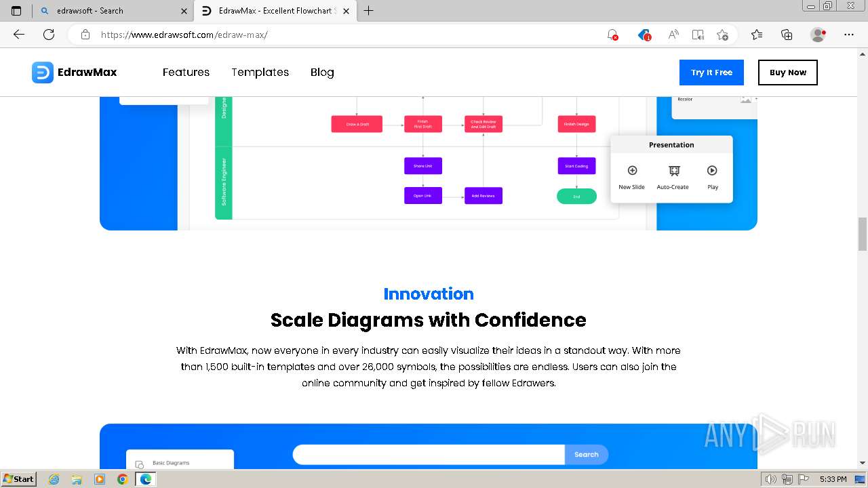Close the edrawsoft - Search tab
The width and height of the screenshot is (868, 488).
tap(184, 11)
